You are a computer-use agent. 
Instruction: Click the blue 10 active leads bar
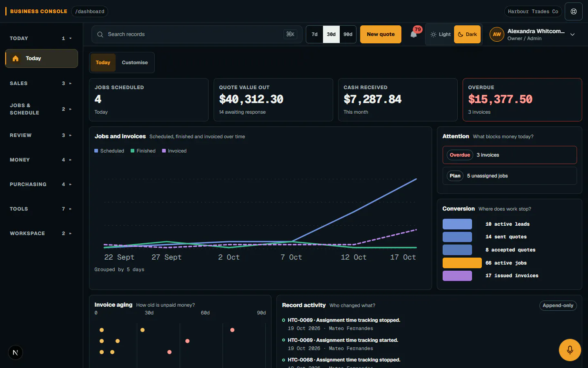click(457, 224)
